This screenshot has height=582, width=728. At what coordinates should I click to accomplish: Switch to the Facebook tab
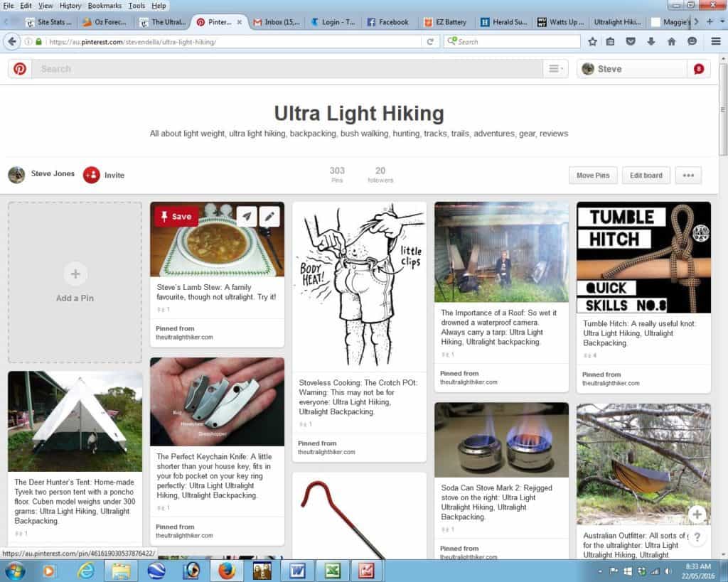(x=388, y=22)
